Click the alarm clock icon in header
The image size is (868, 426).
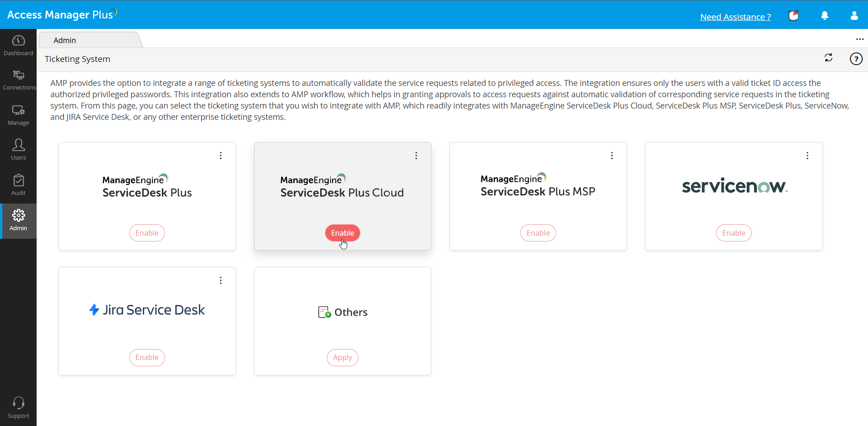point(793,16)
